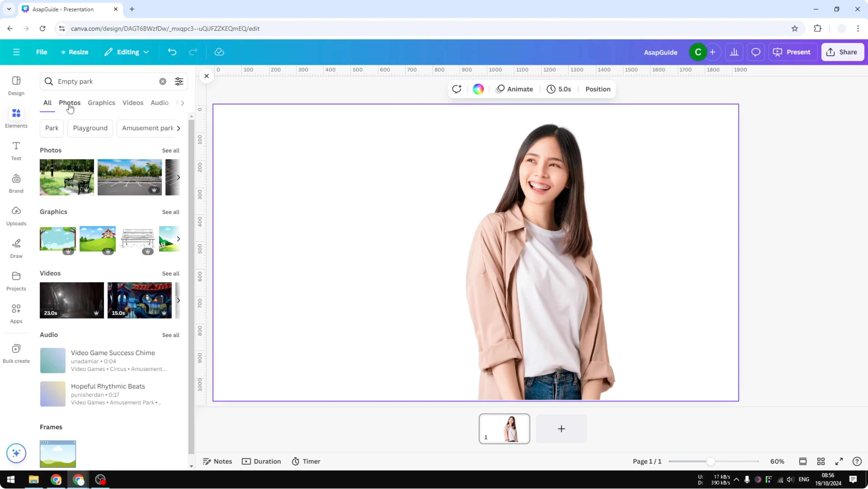Open the color picker wheel in the toolbar

point(478,89)
